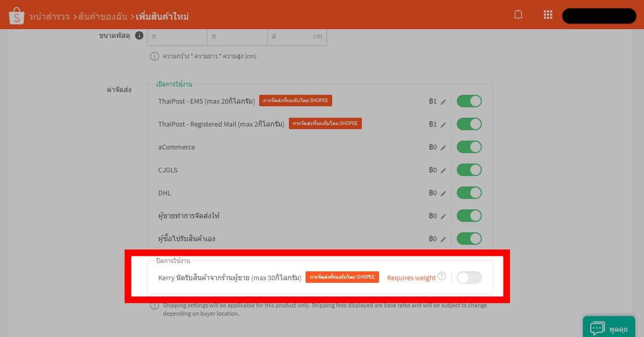Disable ThaiPost - Registered Mail toggle
This screenshot has height=337, width=644.
(469, 124)
